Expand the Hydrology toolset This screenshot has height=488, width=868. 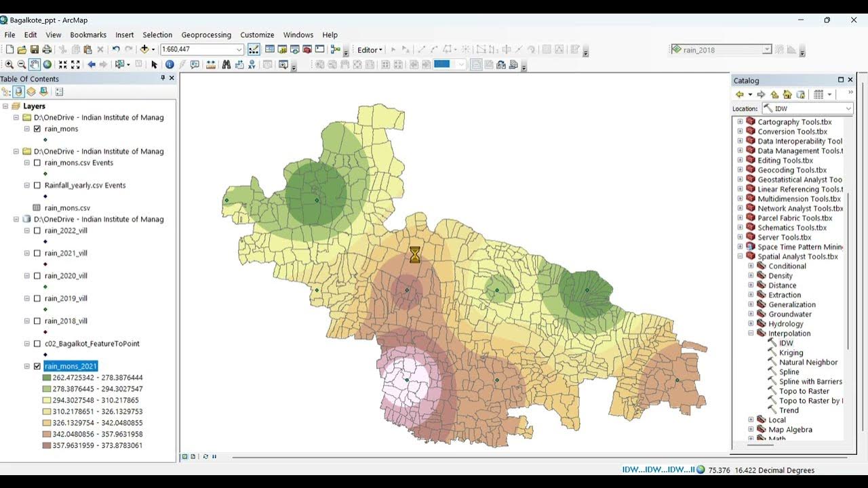[751, 324]
